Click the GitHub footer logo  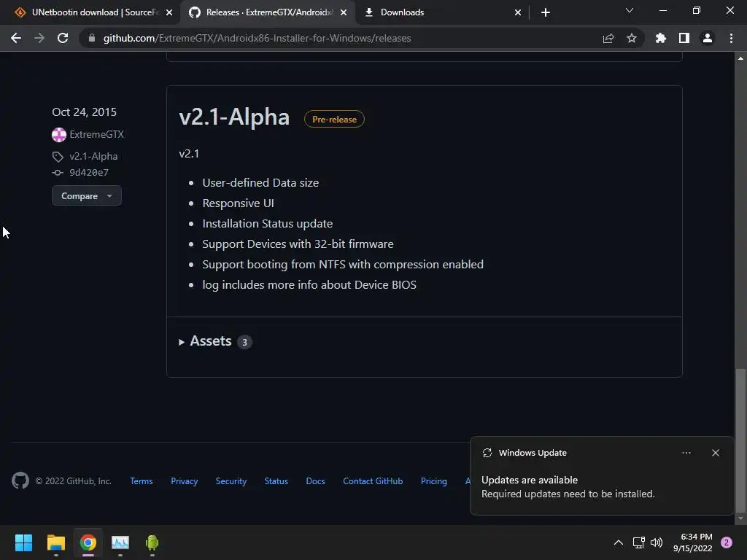coord(20,481)
